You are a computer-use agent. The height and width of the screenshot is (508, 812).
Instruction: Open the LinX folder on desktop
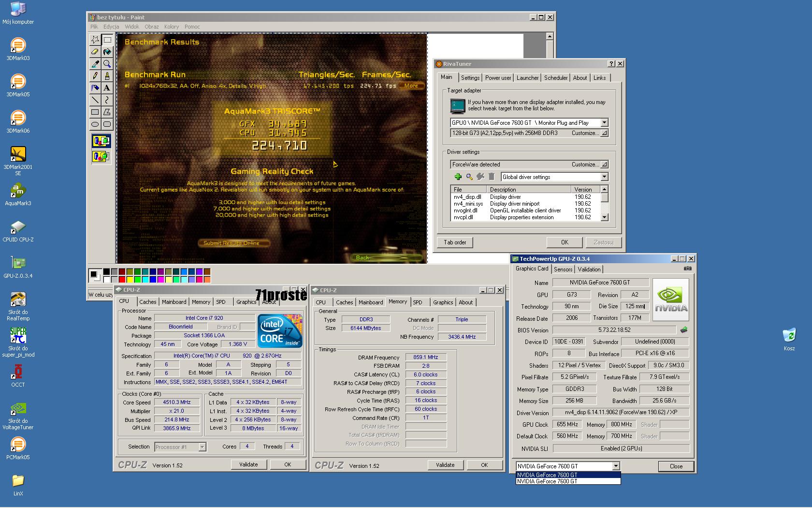[18, 485]
